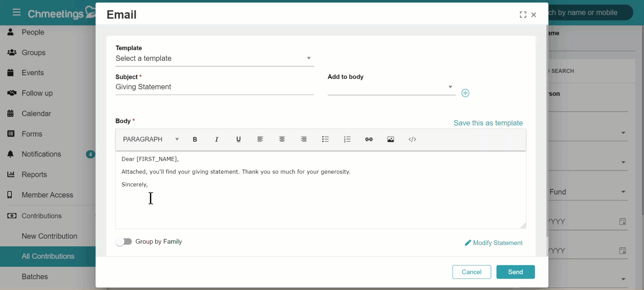This screenshot has width=644, height=290.
Task: Insert a bulleted list
Action: tap(325, 139)
